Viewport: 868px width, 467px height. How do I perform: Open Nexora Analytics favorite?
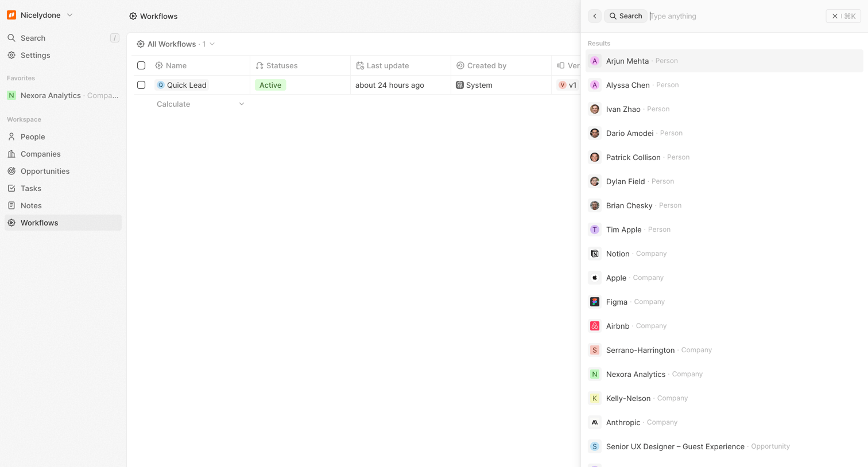click(x=63, y=95)
